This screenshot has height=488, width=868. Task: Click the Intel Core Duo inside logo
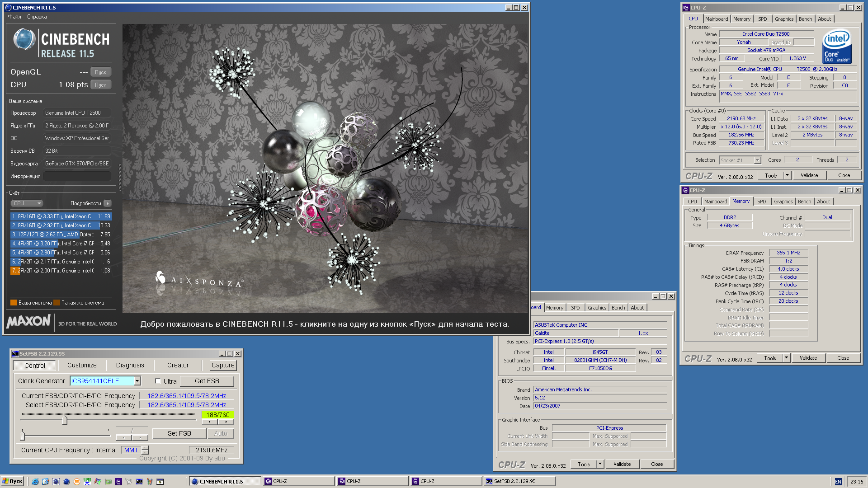(x=837, y=47)
